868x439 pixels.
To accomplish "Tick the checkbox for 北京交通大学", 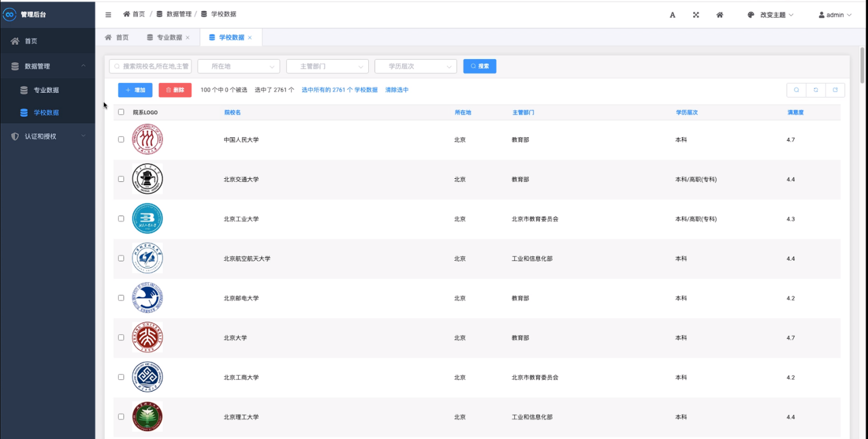I will click(x=121, y=178).
